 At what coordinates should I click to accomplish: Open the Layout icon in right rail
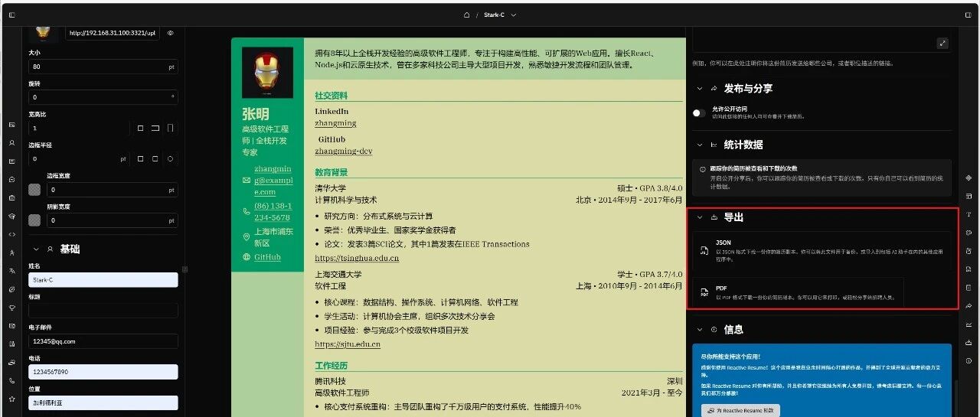coord(969,196)
